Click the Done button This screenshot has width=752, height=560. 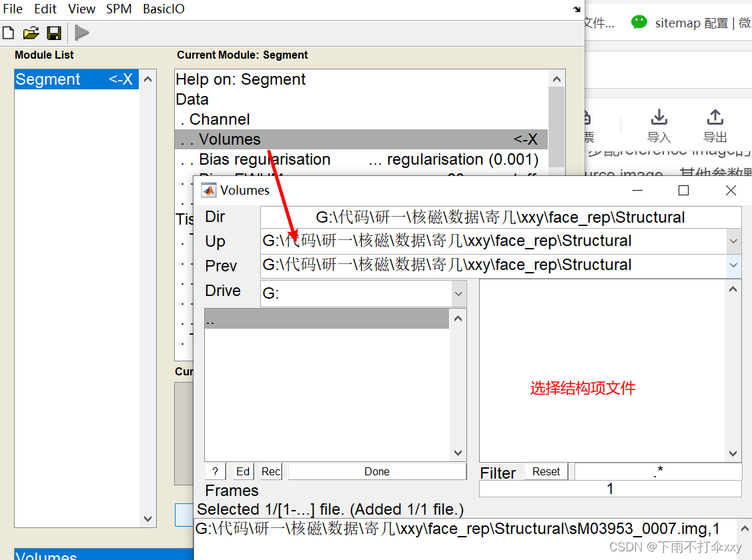[x=377, y=471]
